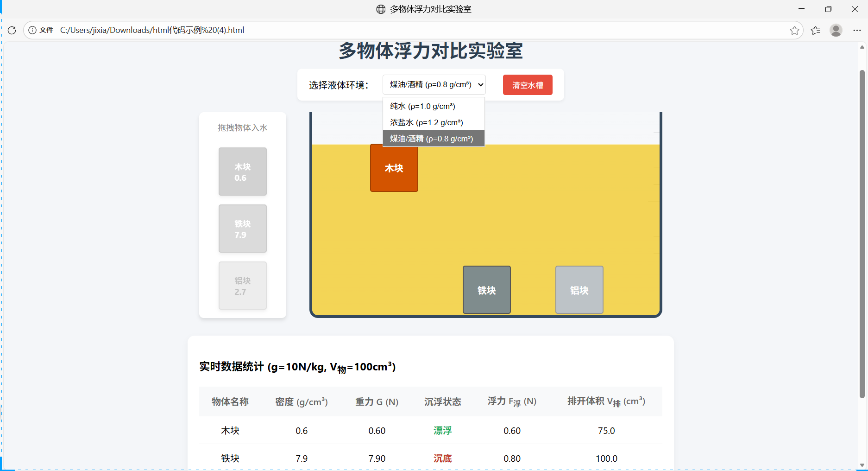Select 纯水 from the liquid dropdown
The height and width of the screenshot is (471, 868).
coord(422,106)
